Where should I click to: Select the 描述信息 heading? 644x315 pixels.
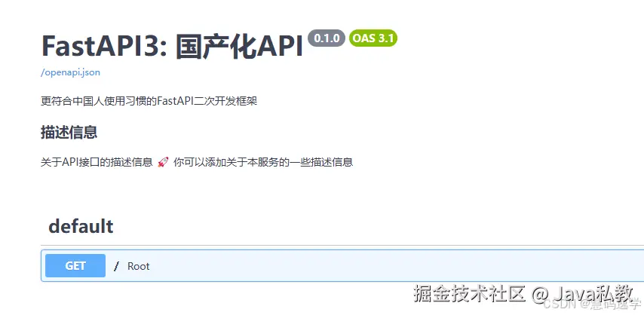[69, 132]
